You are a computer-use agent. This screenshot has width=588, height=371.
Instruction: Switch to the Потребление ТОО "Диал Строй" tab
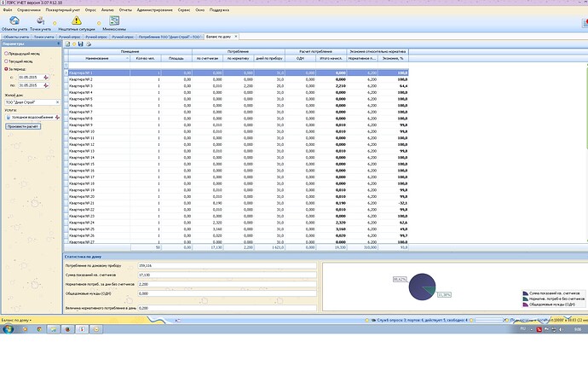coord(170,37)
